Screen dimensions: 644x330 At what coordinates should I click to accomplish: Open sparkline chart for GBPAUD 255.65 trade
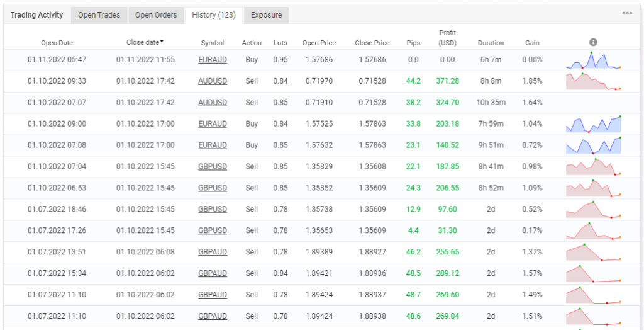pos(594,253)
